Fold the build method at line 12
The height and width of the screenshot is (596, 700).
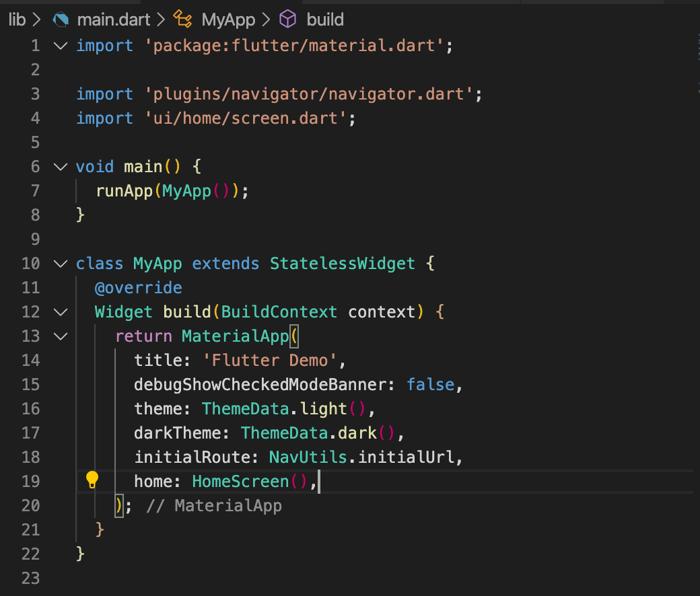tap(61, 312)
